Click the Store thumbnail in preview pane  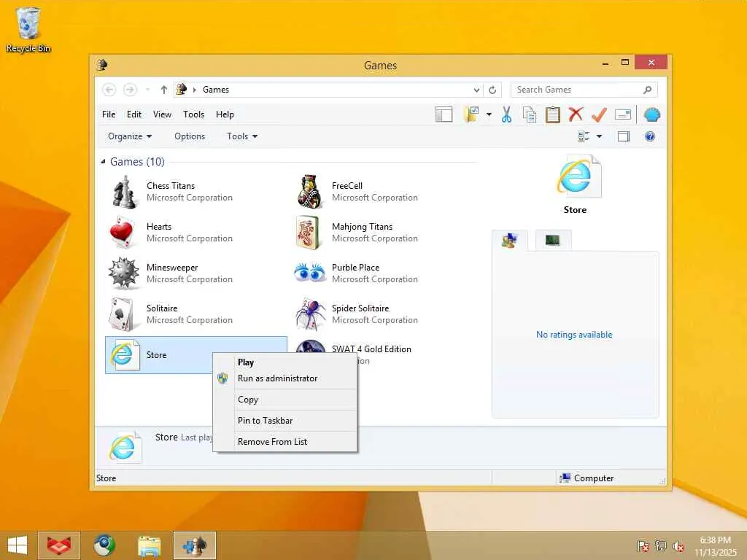(x=578, y=176)
